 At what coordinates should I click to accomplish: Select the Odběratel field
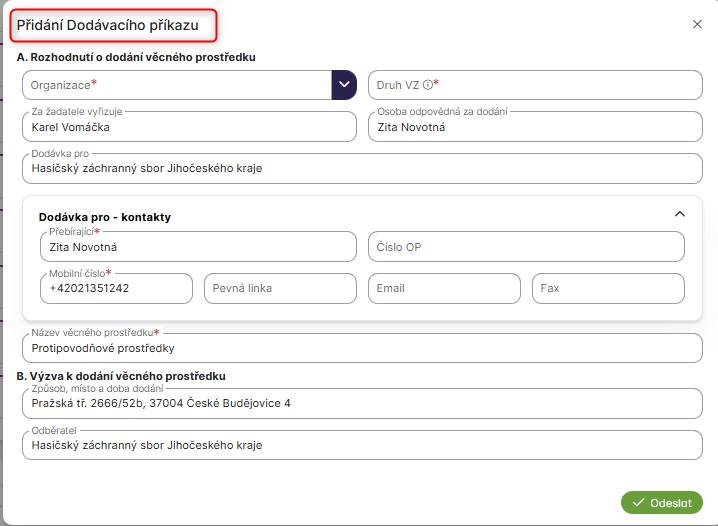[x=362, y=445]
